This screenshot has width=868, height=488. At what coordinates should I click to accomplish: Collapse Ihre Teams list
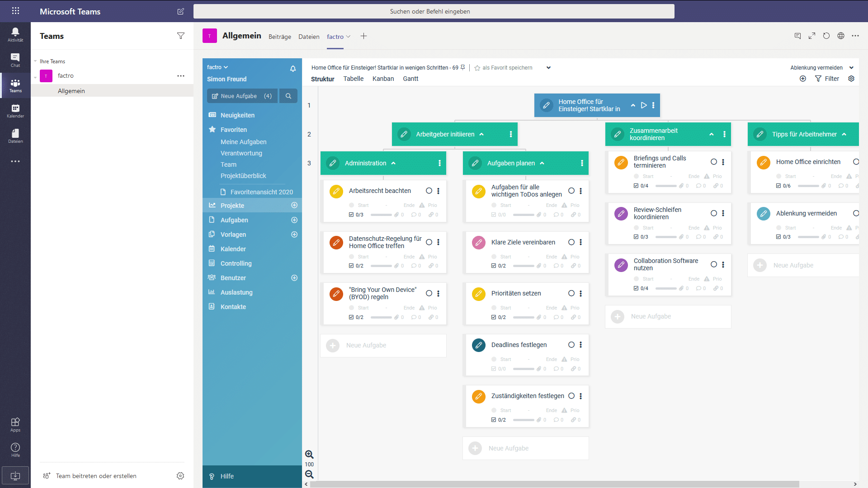(x=35, y=61)
